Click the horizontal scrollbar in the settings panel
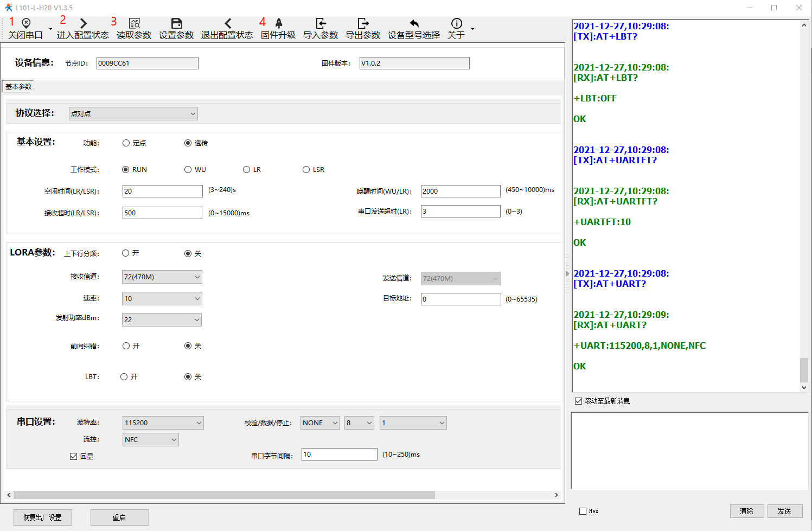Screen dimensions: 812x531 (x=224, y=495)
